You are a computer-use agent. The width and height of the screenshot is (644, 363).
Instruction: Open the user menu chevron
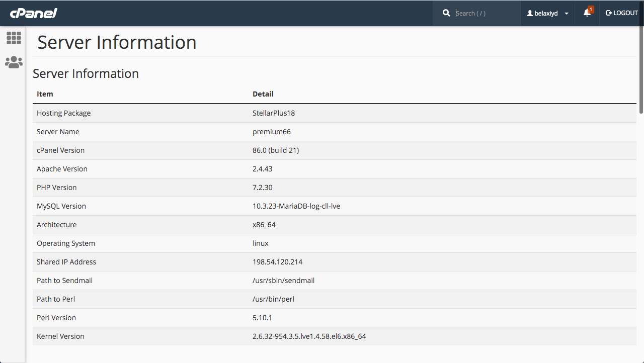click(x=566, y=13)
